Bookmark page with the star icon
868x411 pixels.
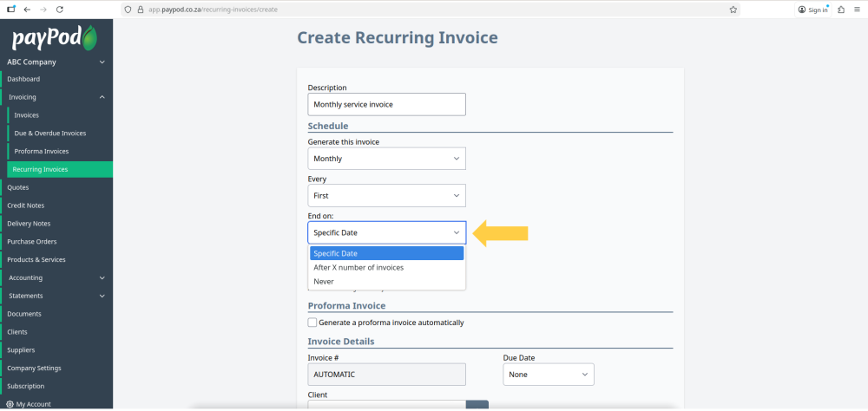click(x=733, y=10)
